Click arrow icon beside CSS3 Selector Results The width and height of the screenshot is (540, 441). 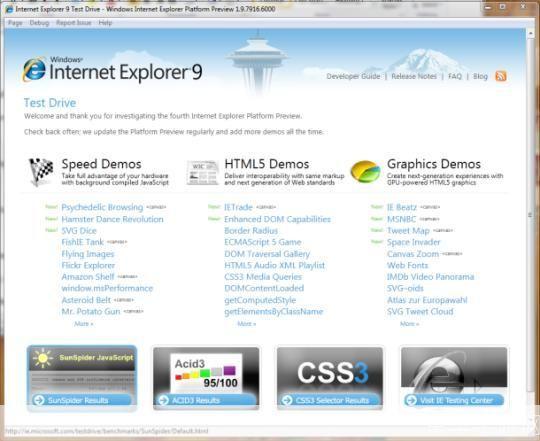coord(287,400)
